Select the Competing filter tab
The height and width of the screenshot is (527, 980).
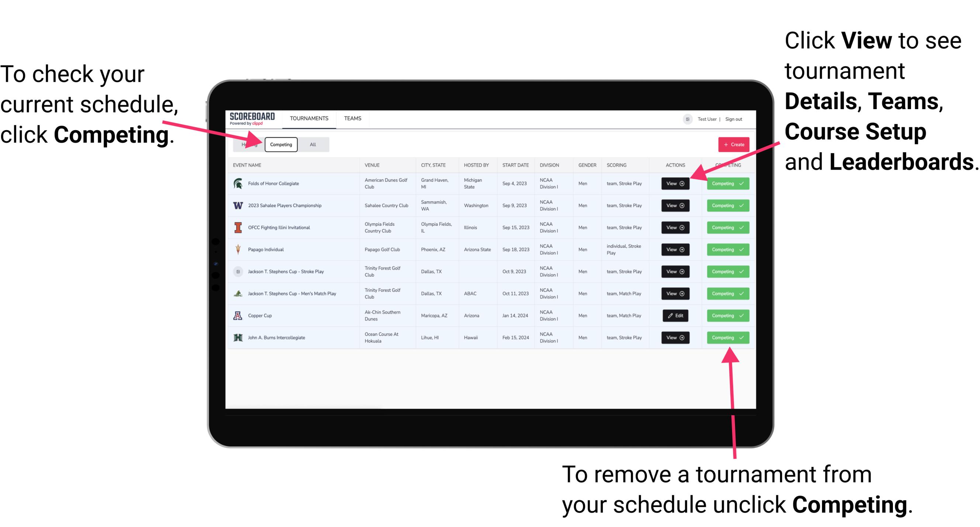pyautogui.click(x=280, y=144)
